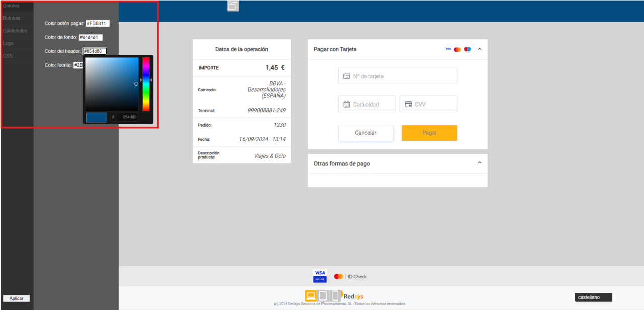Image resolution: width=644 pixels, height=310 pixels.
Task: Click the Aplicar button
Action: click(17, 298)
